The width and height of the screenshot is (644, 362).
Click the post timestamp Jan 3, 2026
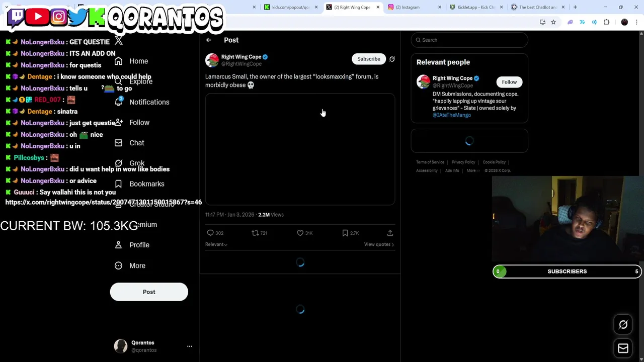point(229,215)
